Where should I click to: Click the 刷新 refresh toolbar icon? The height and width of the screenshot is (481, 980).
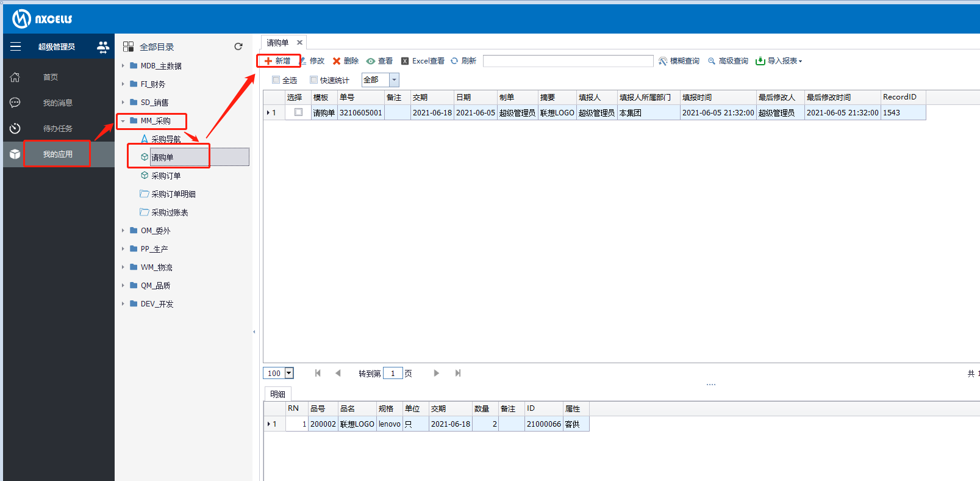point(454,61)
